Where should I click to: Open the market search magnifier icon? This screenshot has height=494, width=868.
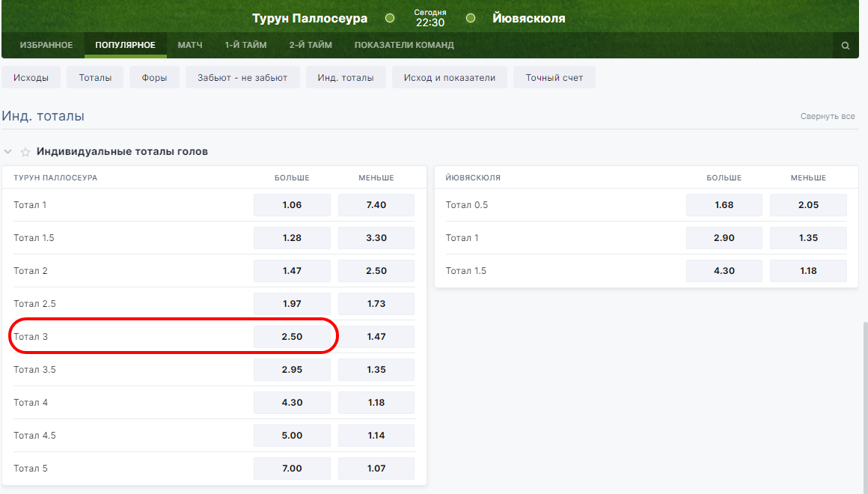[846, 46]
